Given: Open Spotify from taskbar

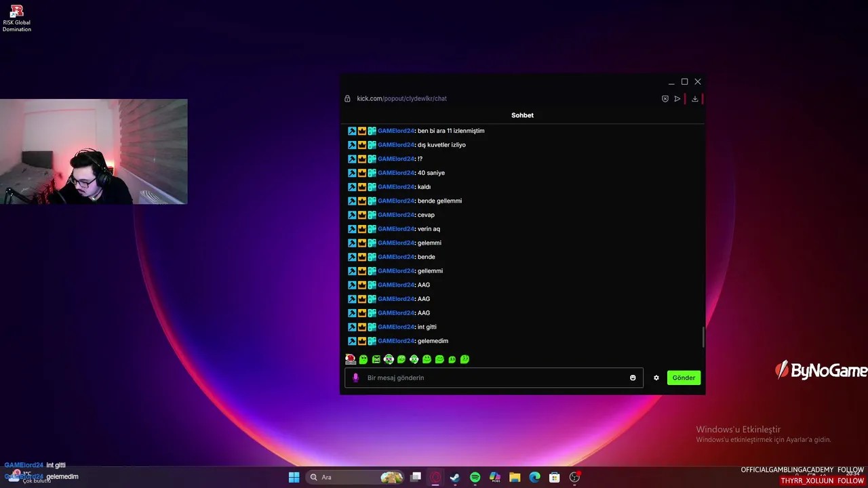Looking at the screenshot, I should [x=475, y=477].
